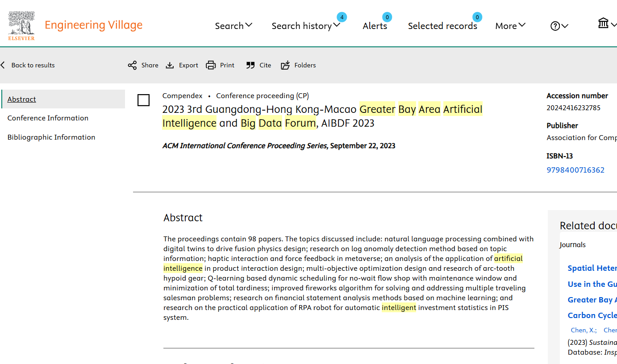Click the date September 22, 2023
This screenshot has width=617, height=364.
click(x=363, y=146)
